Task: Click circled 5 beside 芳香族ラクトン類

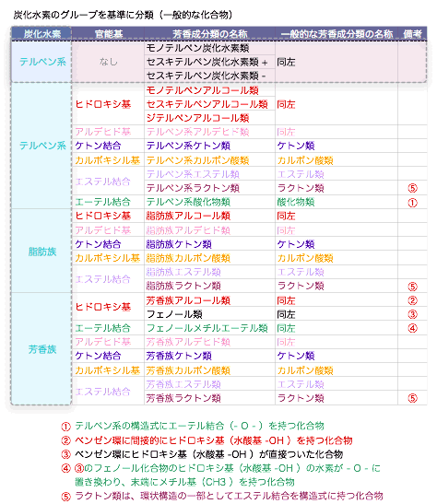Action: [412, 398]
